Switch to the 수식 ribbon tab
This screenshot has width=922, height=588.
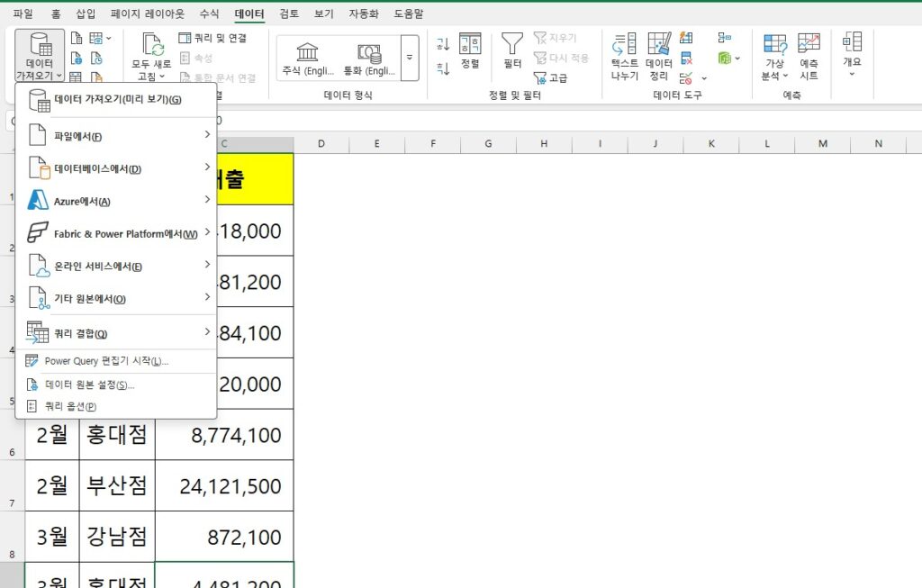click(209, 14)
